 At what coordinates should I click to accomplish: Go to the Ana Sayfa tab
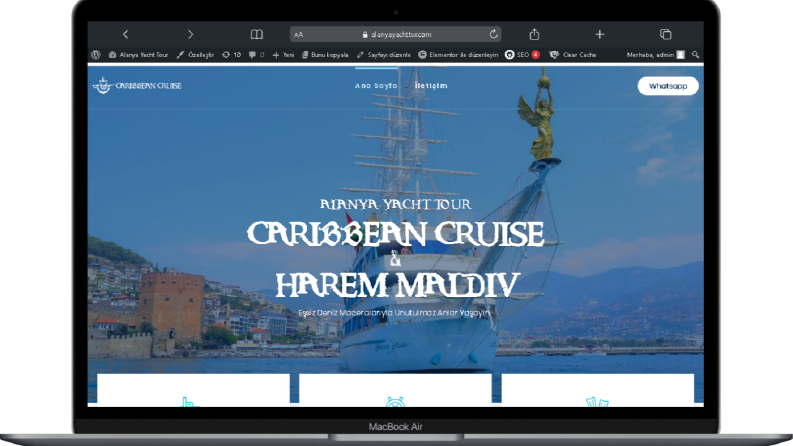pyautogui.click(x=376, y=85)
